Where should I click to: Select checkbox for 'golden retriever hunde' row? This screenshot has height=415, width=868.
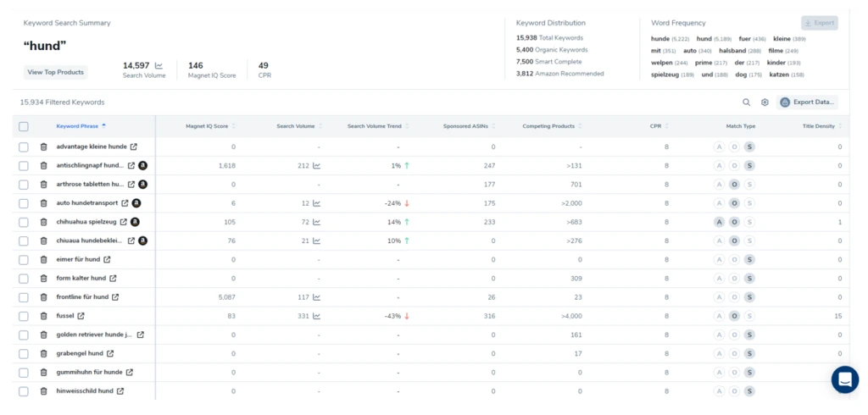(24, 335)
